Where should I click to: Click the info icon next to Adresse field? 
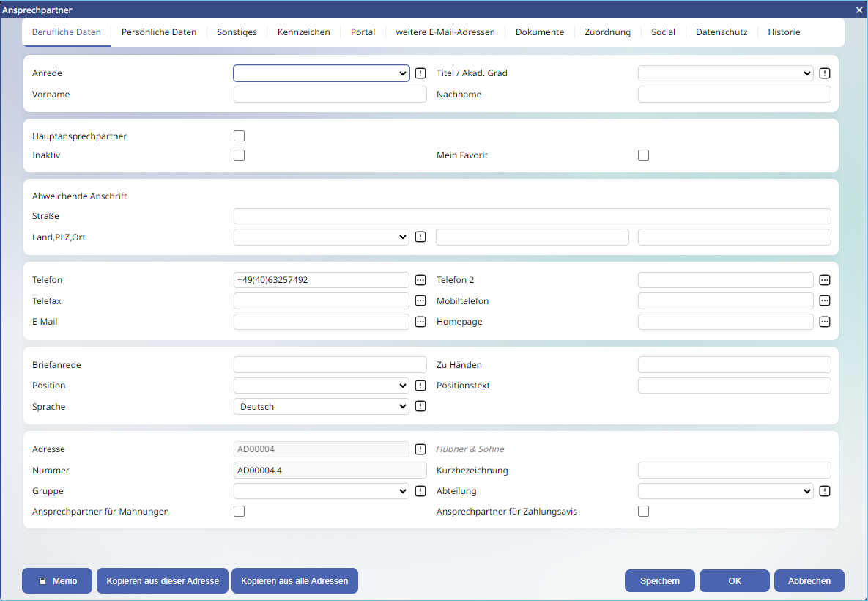tap(420, 449)
